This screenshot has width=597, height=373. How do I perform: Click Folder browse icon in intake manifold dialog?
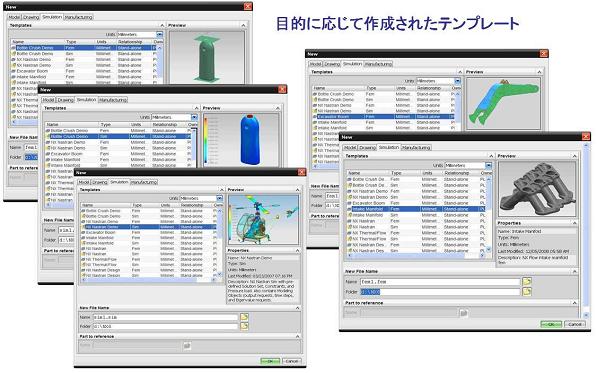click(527, 292)
